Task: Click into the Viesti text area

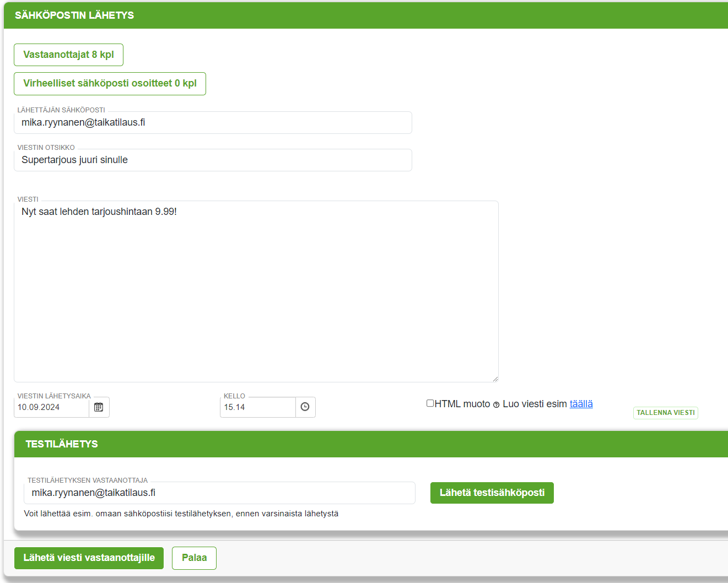Action: pos(256,291)
